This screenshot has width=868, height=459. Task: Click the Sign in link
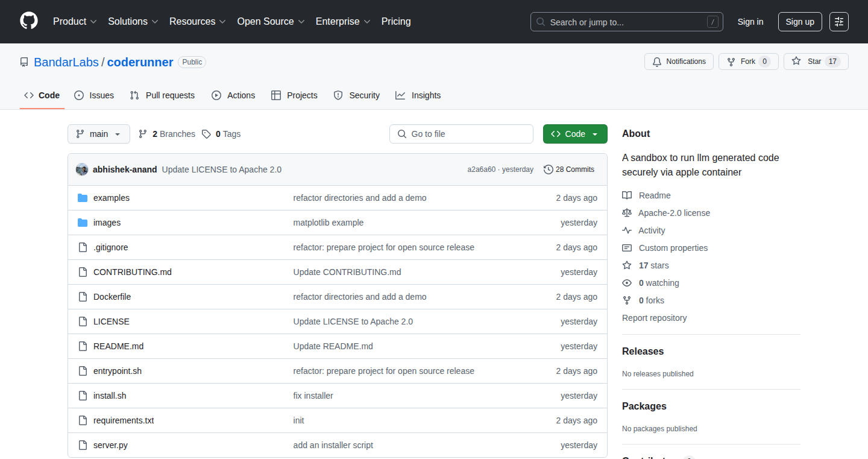750,22
